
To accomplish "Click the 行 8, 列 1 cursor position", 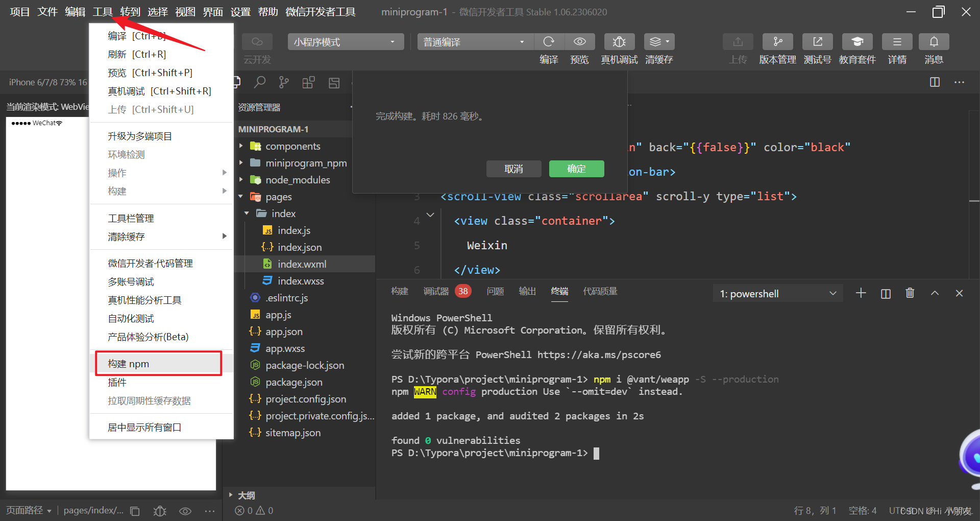I will (x=815, y=511).
